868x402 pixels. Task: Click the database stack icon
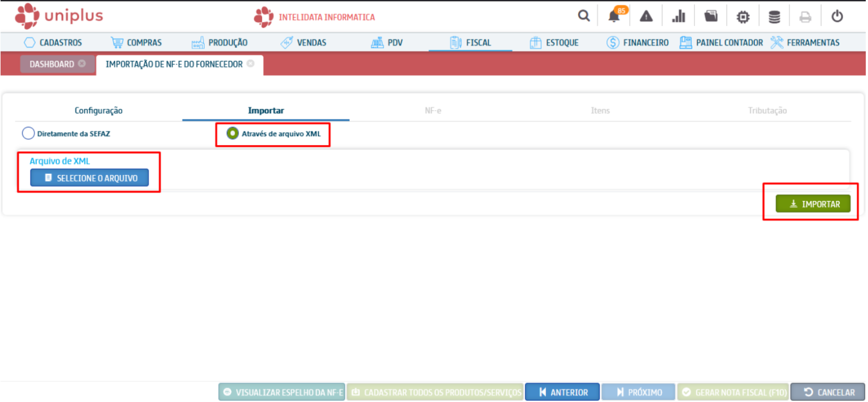point(774,17)
